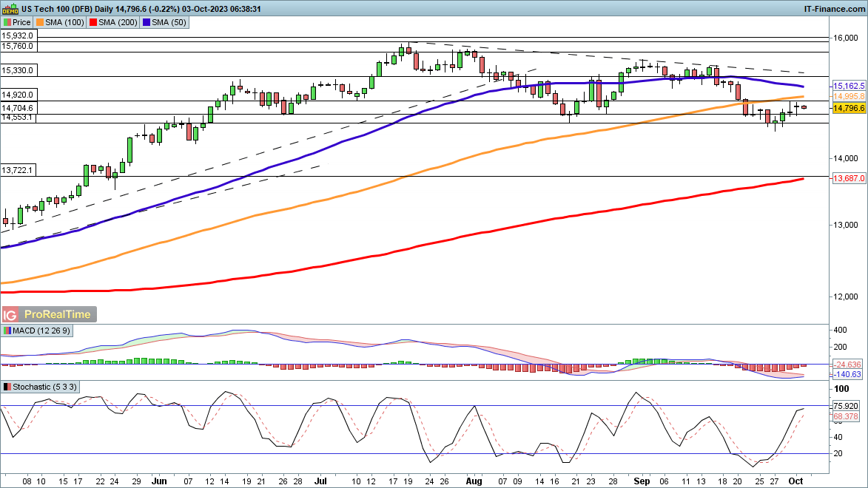Viewport: 868px width, 488px height.
Task: Click the 16,000 price axis label
Action: point(846,38)
